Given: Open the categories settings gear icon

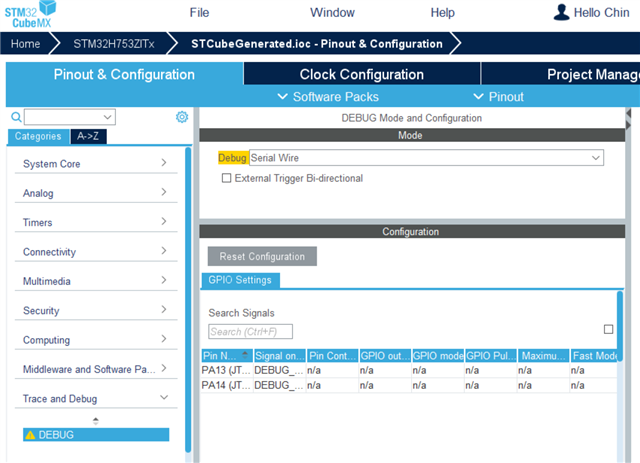Looking at the screenshot, I should 182,117.
